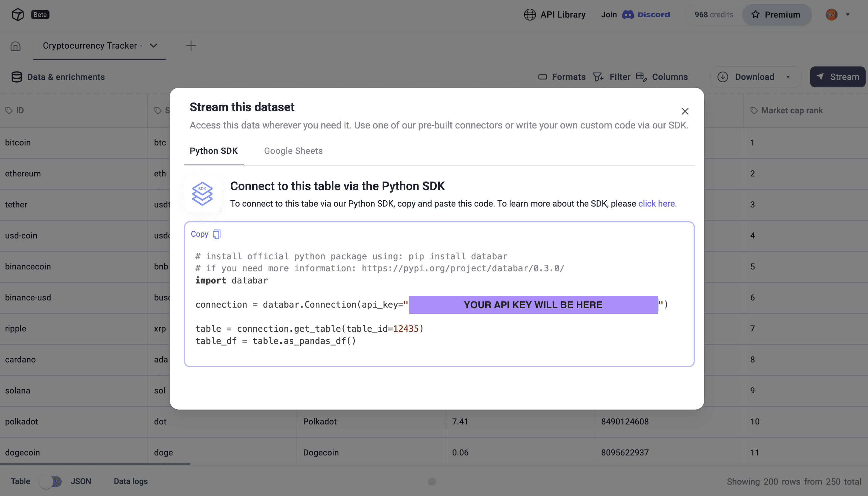868x496 pixels.
Task: Open the Download dropdown arrow
Action: coord(788,77)
